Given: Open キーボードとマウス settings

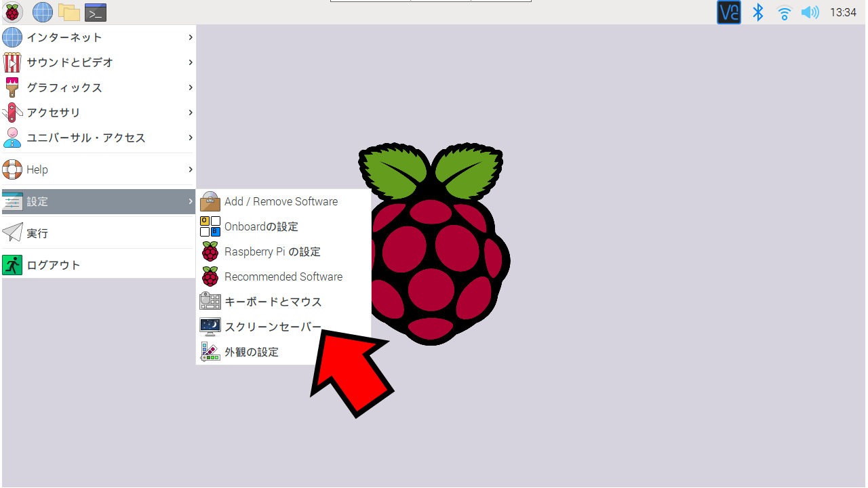Looking at the screenshot, I should [283, 302].
